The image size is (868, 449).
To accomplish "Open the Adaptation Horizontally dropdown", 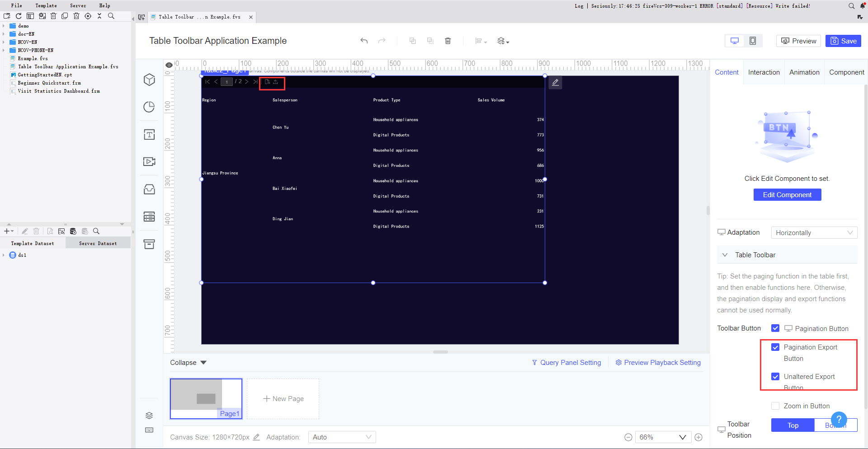I will [814, 233].
